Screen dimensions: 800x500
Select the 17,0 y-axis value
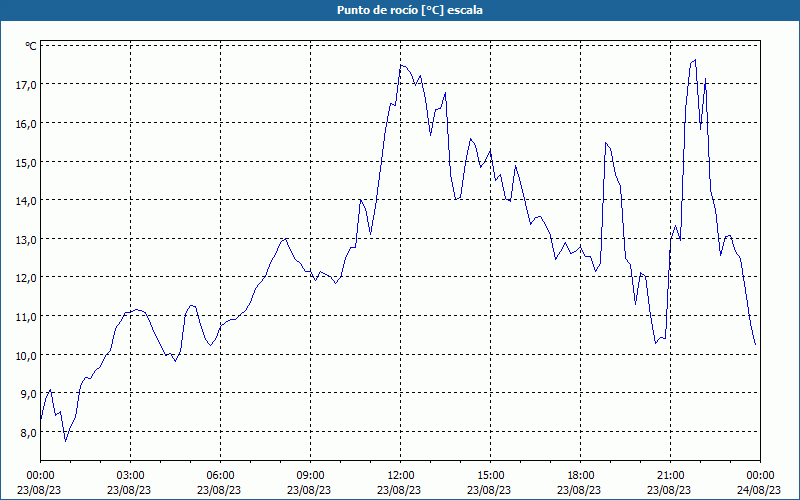pos(26,85)
